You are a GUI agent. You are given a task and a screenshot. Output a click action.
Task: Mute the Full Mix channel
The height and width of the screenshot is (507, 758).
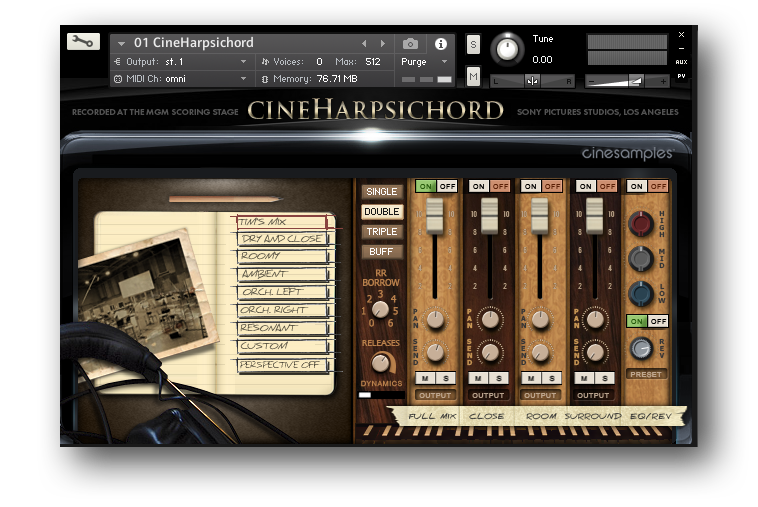point(425,378)
